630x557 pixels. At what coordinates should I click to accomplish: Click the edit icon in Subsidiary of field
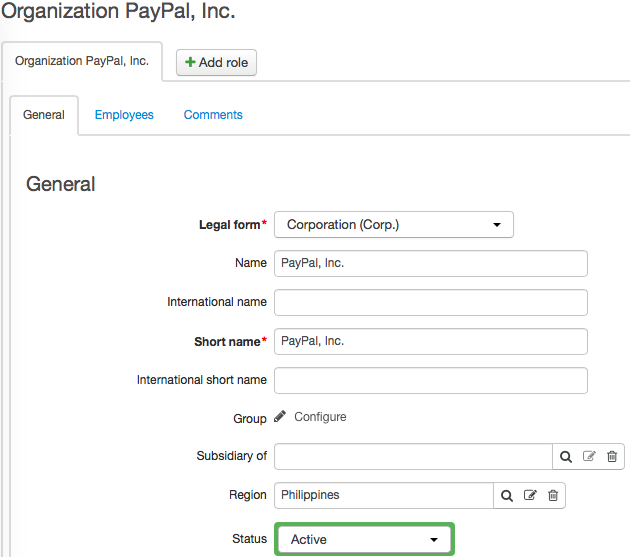589,456
